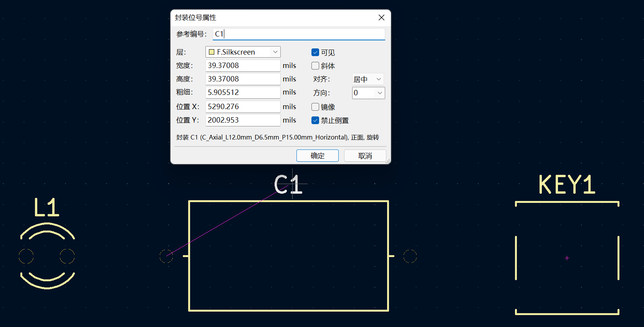
Task: Cancel the dialog with 取消 button
Action: (x=365, y=156)
